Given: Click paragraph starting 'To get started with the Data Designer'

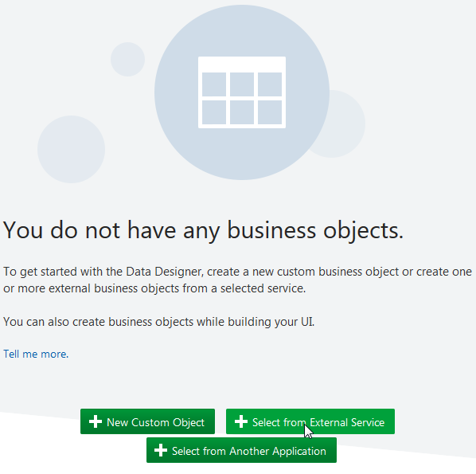Looking at the screenshot, I should point(237,280).
